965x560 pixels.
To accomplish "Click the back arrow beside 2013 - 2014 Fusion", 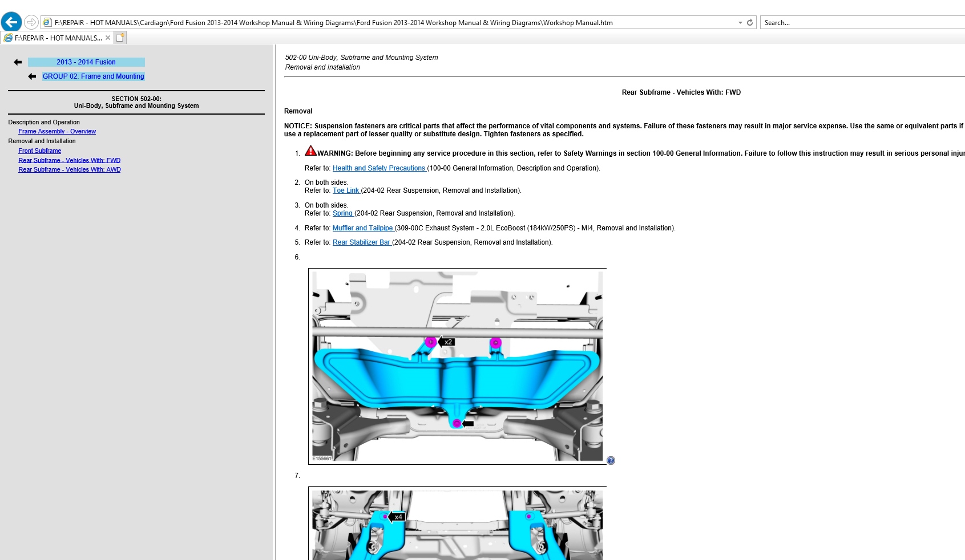I will point(19,62).
